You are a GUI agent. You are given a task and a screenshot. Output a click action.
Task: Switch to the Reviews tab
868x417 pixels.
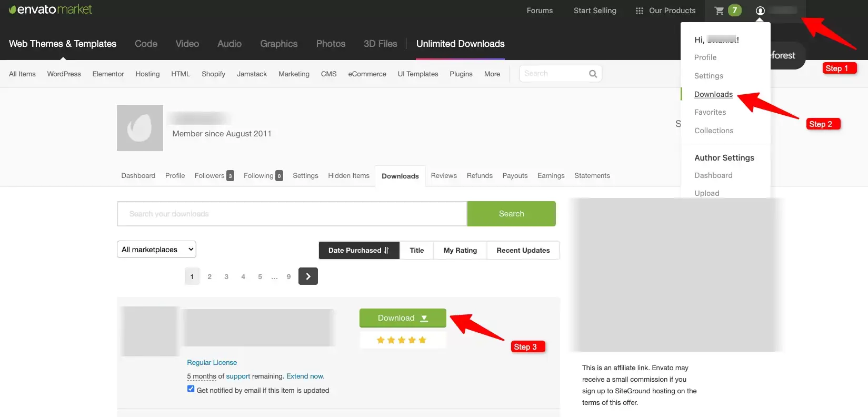[444, 176]
